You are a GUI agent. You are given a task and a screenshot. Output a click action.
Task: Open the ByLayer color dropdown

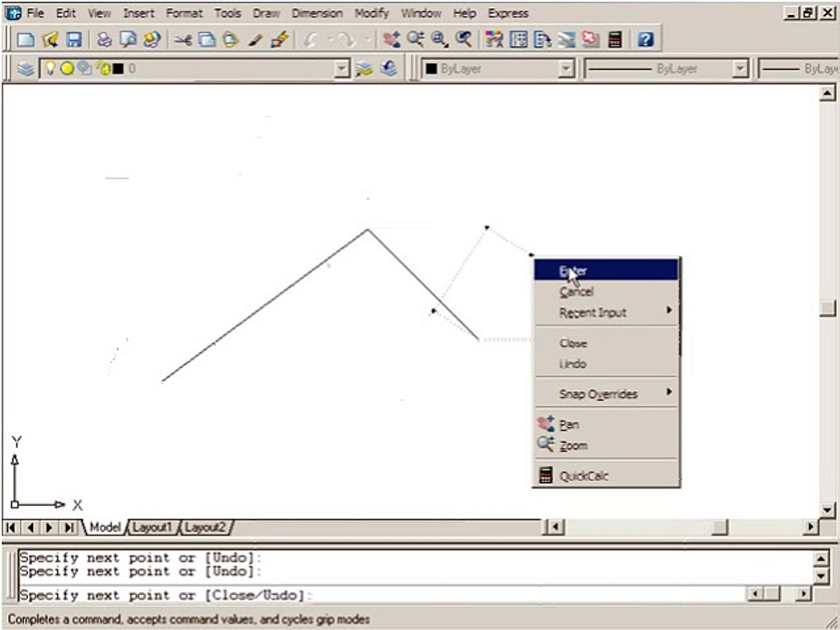click(x=566, y=68)
